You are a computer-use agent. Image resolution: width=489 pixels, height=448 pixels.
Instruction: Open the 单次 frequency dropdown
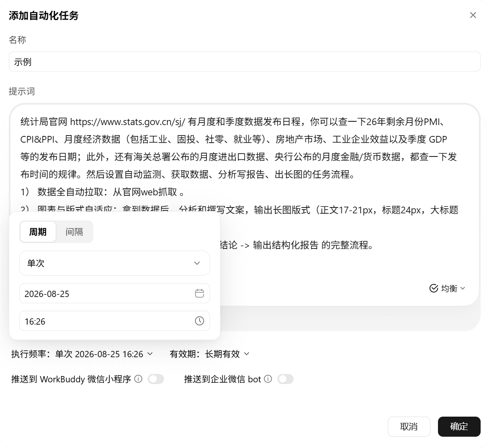tap(115, 263)
